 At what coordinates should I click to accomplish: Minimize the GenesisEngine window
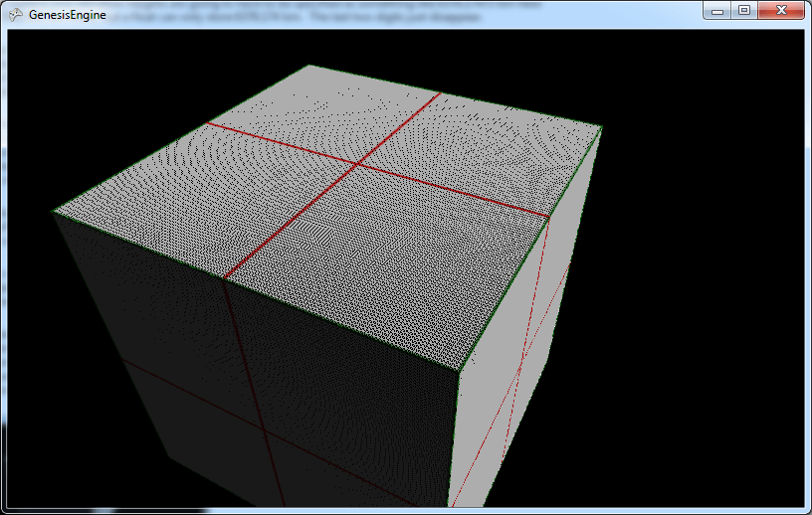tap(717, 10)
